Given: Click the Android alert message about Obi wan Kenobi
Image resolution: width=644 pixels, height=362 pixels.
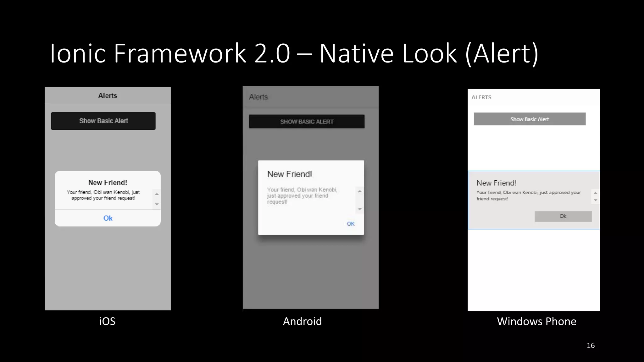Looking at the screenshot, I should click(302, 195).
